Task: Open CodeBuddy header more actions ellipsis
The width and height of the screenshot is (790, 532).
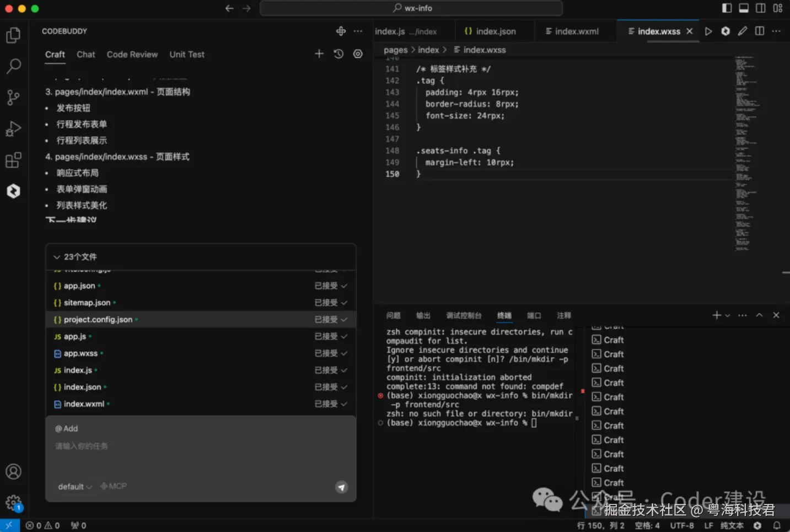Action: click(x=358, y=31)
